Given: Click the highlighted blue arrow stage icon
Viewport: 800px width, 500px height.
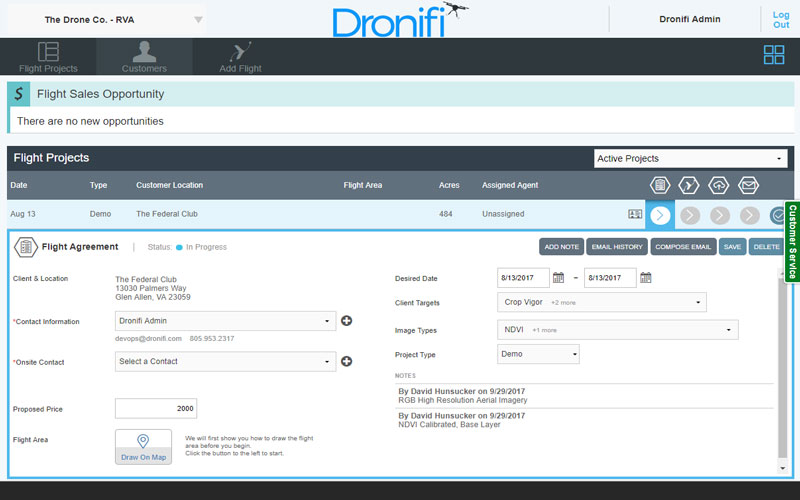Looking at the screenshot, I should click(660, 214).
